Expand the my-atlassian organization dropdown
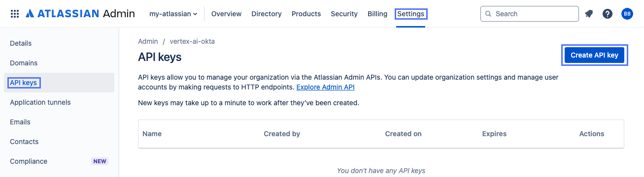Screen dimensions: 644x177 (x=173, y=14)
